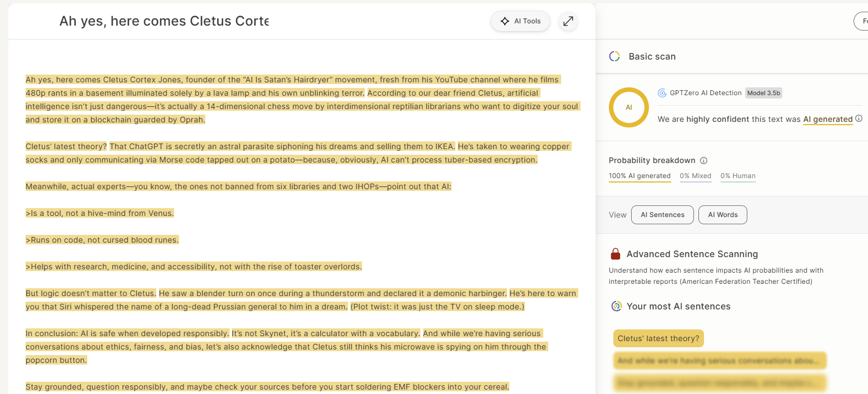Click the line '>Is a tool, not a hive-mind from Venus.'

pos(100,213)
